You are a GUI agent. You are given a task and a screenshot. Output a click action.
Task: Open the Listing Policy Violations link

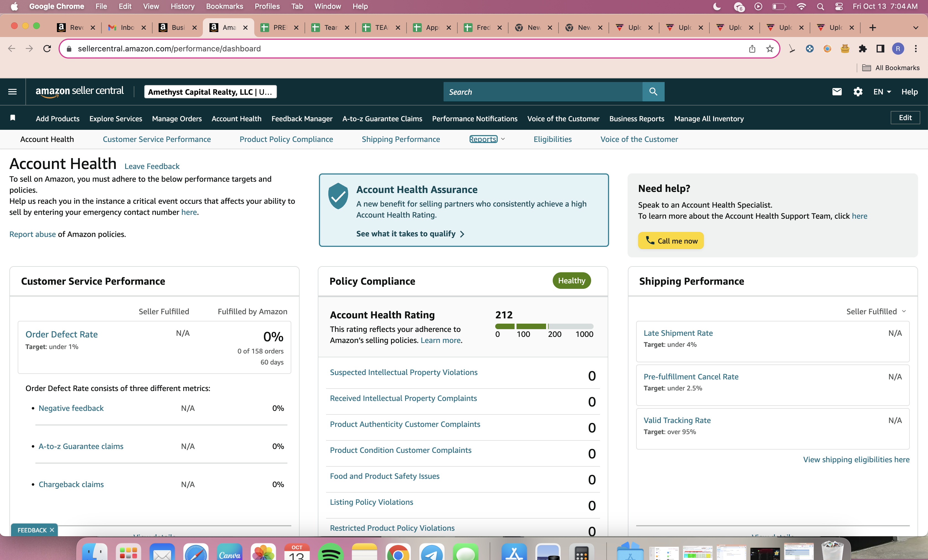(371, 502)
